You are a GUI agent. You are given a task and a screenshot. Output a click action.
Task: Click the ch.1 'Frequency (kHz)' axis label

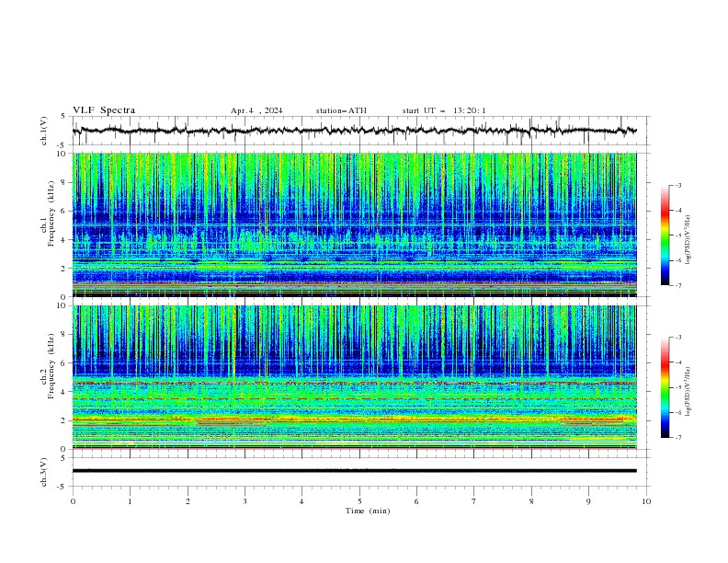51,214
